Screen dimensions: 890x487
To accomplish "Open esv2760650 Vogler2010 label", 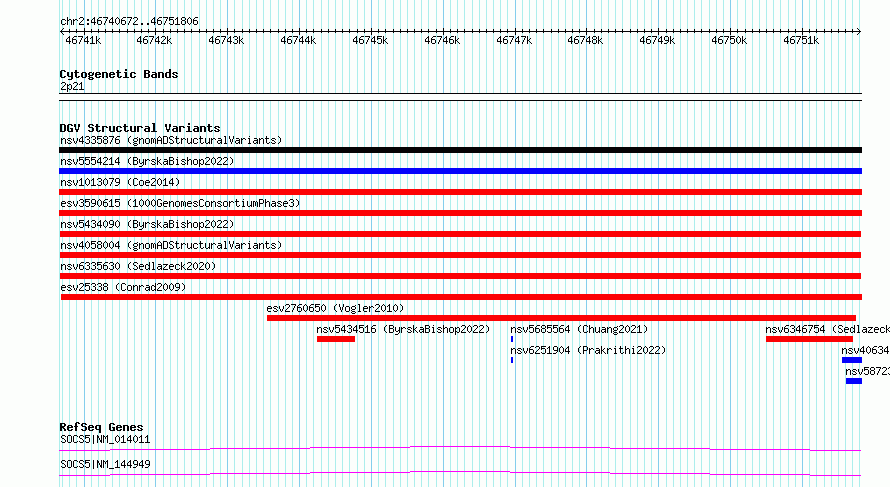I will [x=335, y=308].
